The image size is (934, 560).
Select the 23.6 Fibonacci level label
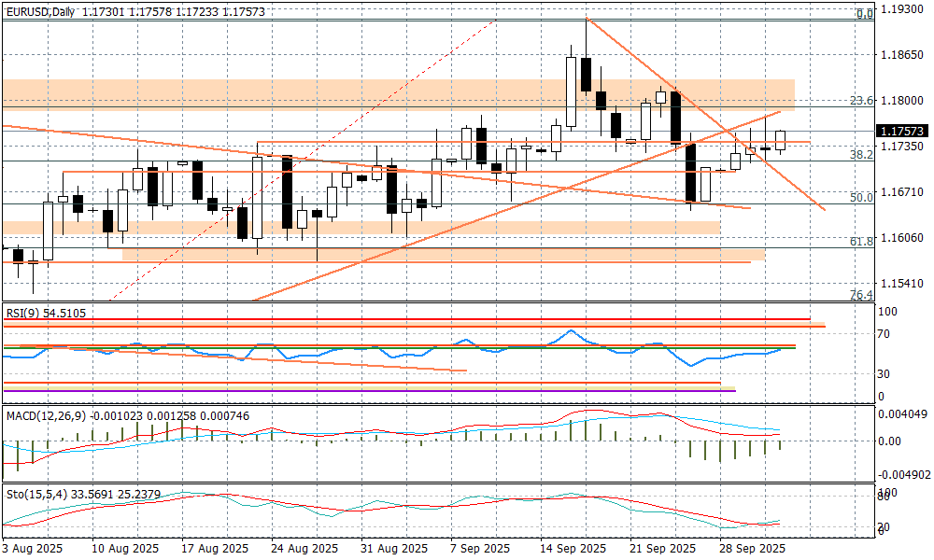click(x=862, y=101)
